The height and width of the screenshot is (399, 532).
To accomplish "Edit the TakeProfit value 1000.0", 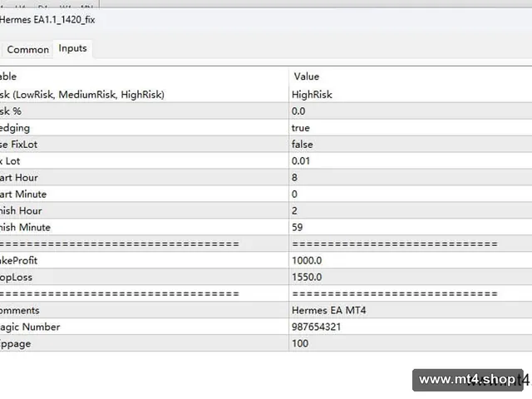I will 410,260.
